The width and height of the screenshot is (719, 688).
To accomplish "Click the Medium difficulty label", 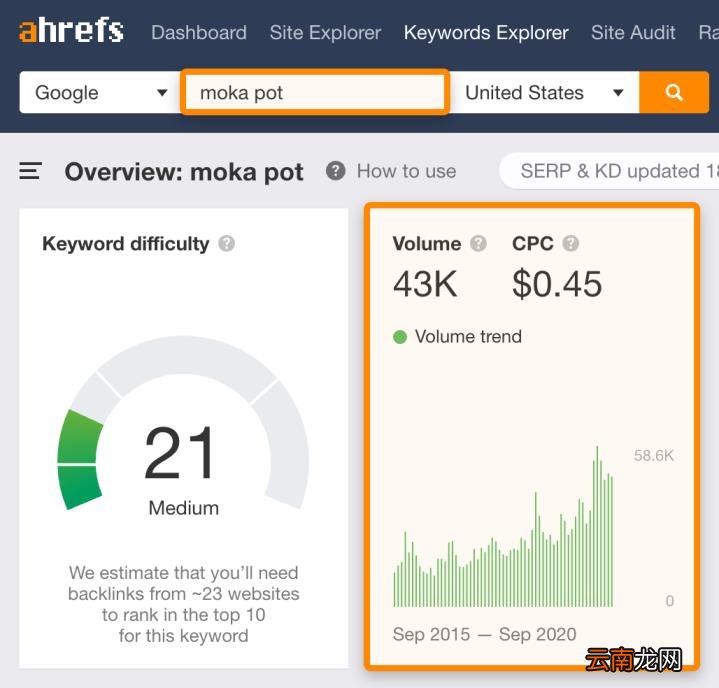I will pyautogui.click(x=184, y=508).
